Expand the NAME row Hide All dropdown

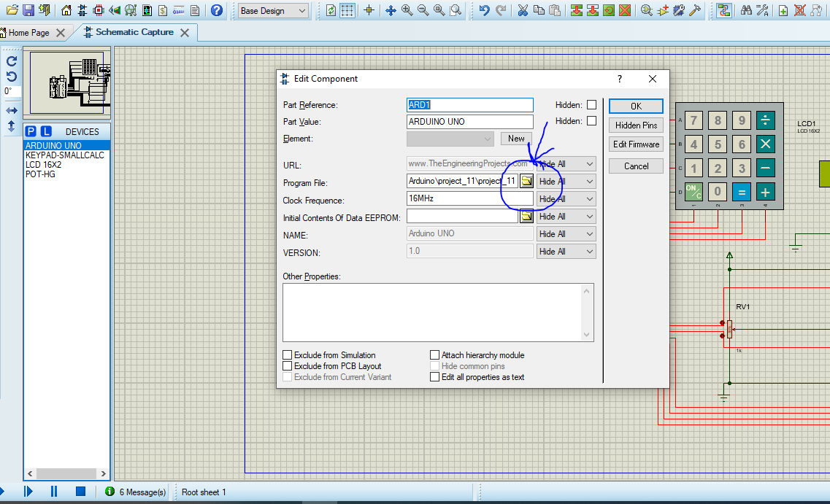coord(590,233)
